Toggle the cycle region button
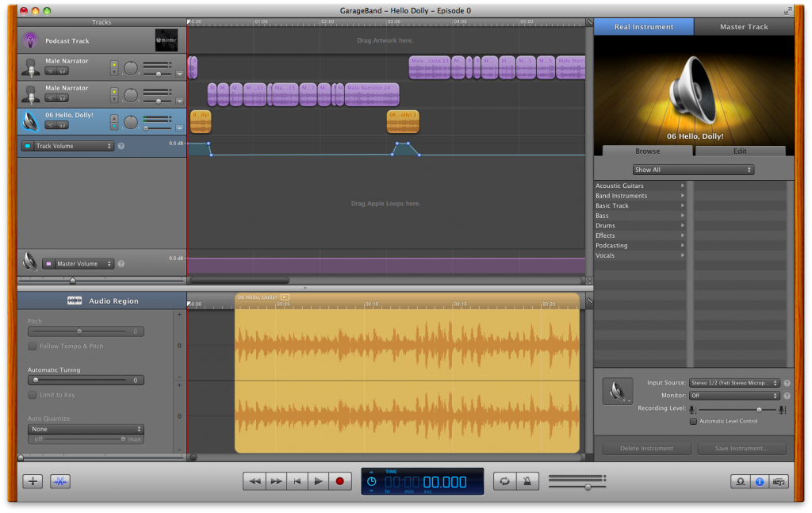 (x=504, y=481)
